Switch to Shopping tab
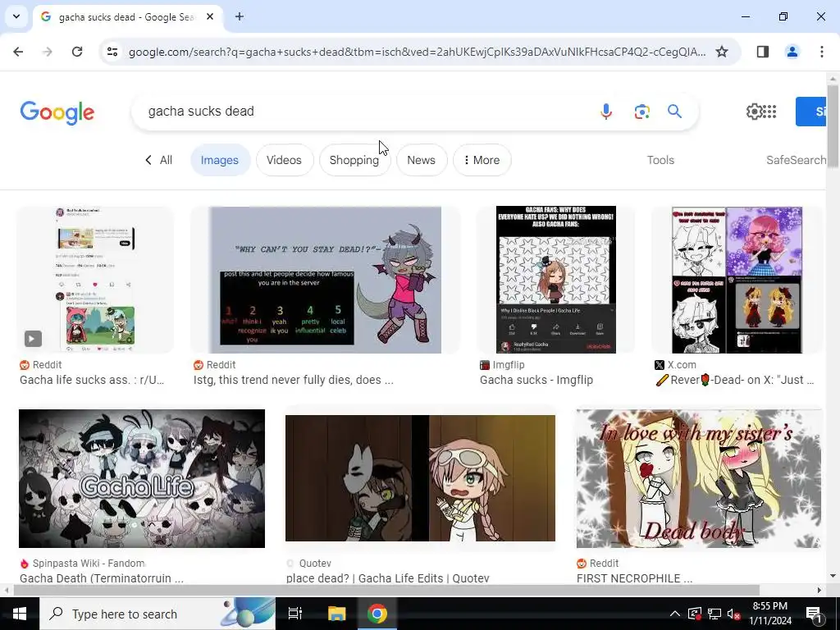840x630 pixels. 354,160
